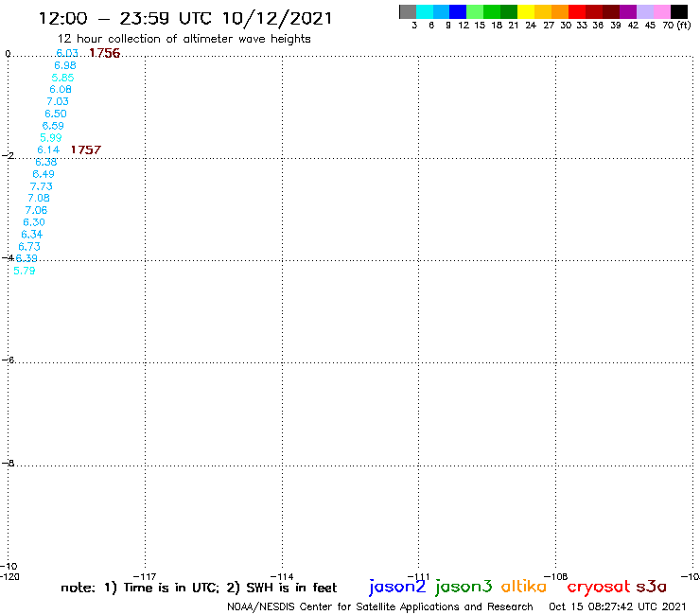
Task: Click the -10 latitude axis label
Action: (x=9, y=567)
